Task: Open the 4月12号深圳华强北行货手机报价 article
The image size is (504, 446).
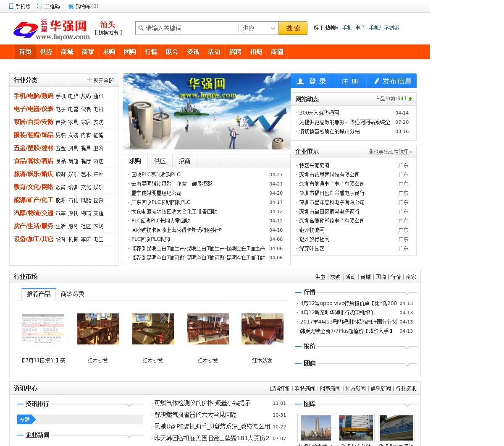Action: [x=338, y=313]
